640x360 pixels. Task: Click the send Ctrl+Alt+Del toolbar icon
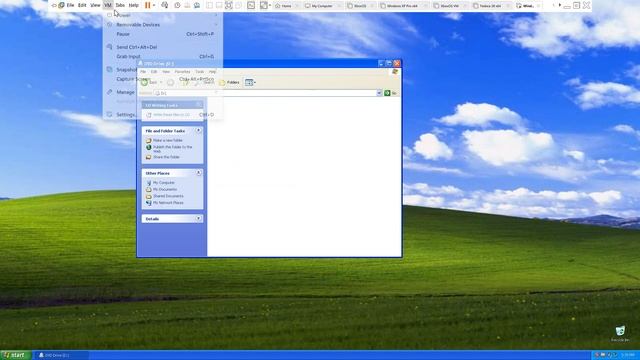(x=164, y=5)
